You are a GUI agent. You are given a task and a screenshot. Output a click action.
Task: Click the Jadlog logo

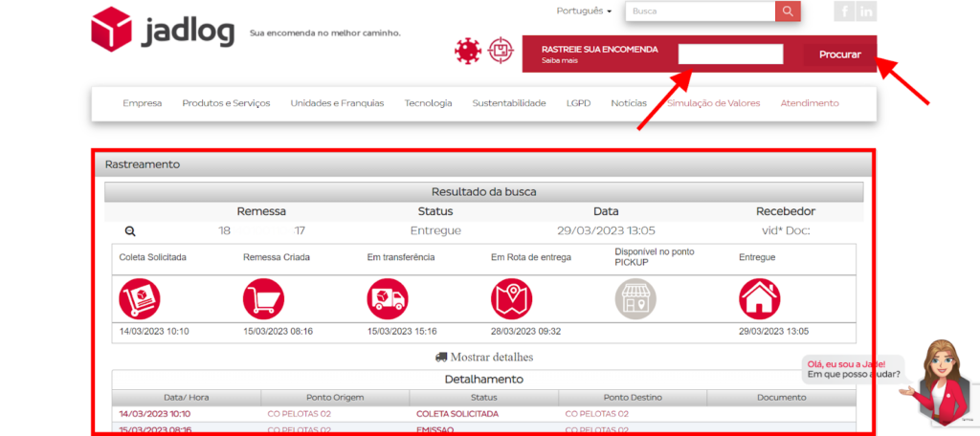pos(163,30)
